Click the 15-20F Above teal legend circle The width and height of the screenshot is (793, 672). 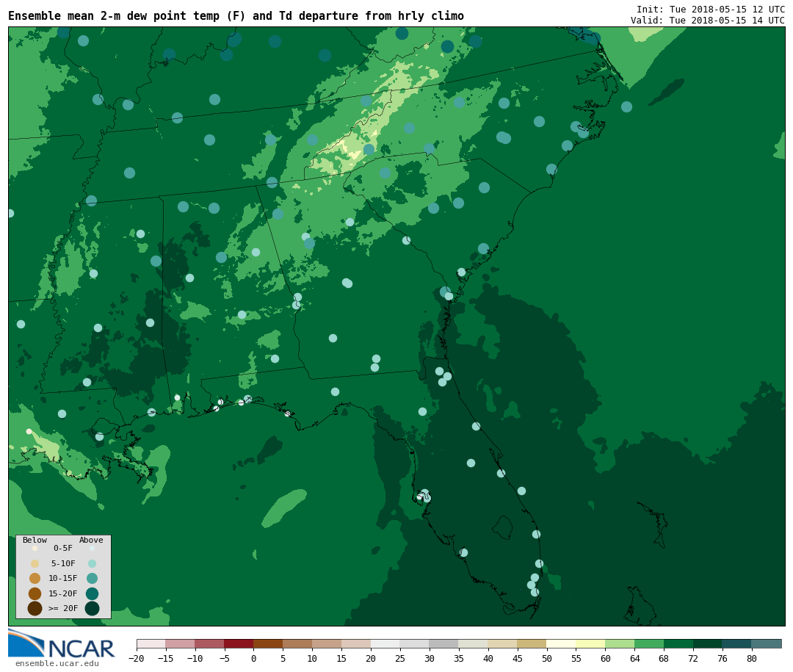pyautogui.click(x=92, y=593)
